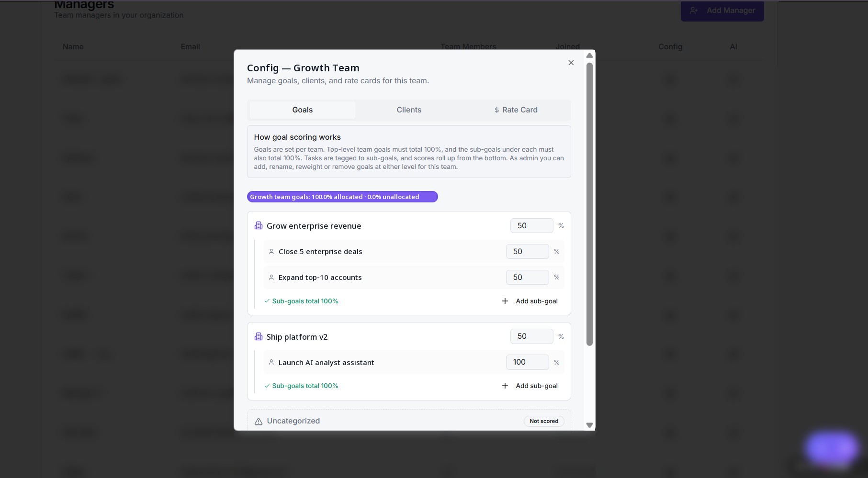Click the person icon beside Close 5 enterprise deals
The image size is (868, 478).
point(271,251)
